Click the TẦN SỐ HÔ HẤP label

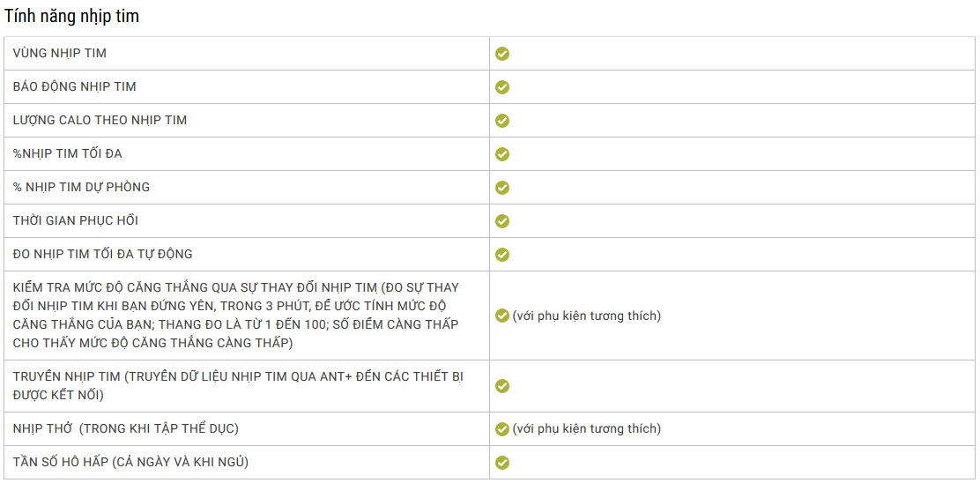(130, 463)
